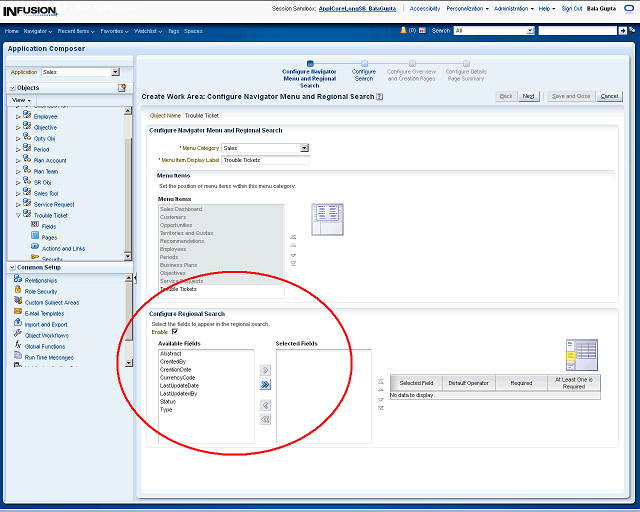Click the create new object icon in Objects
Screen dimensions: 640x512
point(122,88)
